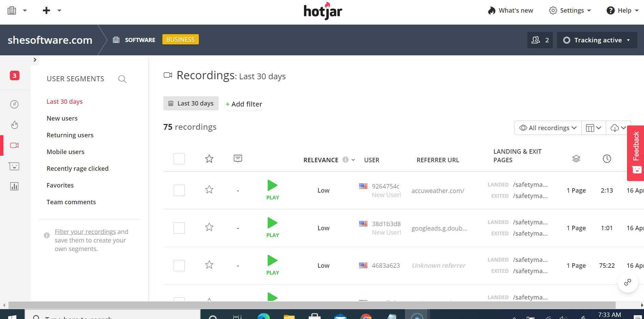
Task: Click the red notification badge showing 3
Action: pyautogui.click(x=14, y=75)
